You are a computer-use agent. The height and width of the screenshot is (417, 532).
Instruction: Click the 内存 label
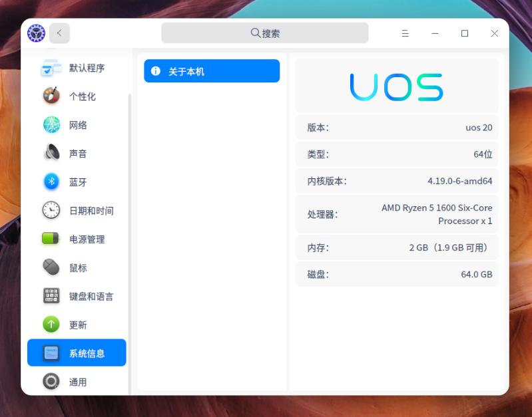(x=318, y=247)
